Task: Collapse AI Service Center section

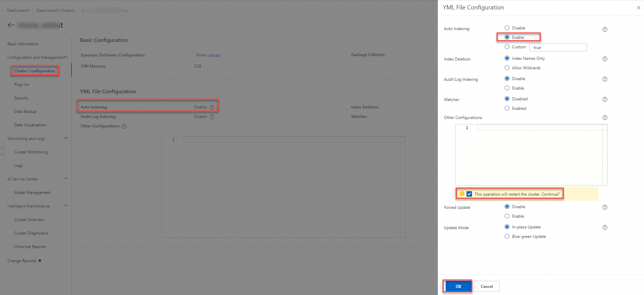Action: tap(66, 178)
